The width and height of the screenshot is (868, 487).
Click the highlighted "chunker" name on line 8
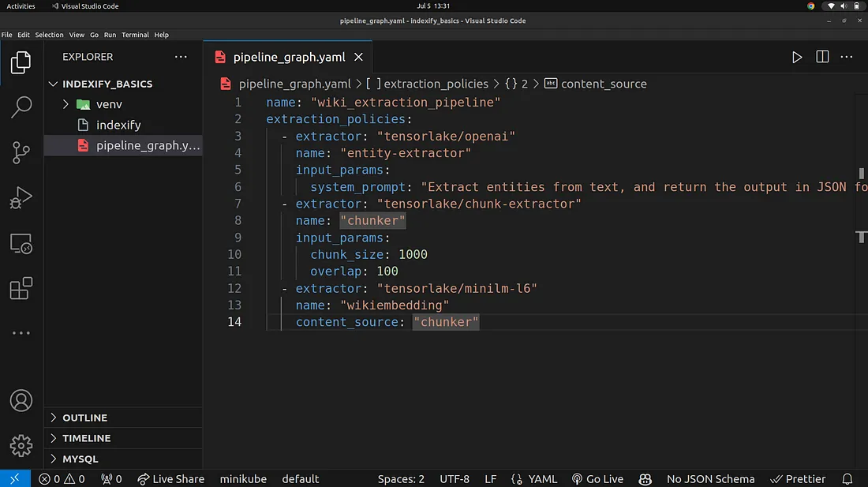(x=372, y=221)
